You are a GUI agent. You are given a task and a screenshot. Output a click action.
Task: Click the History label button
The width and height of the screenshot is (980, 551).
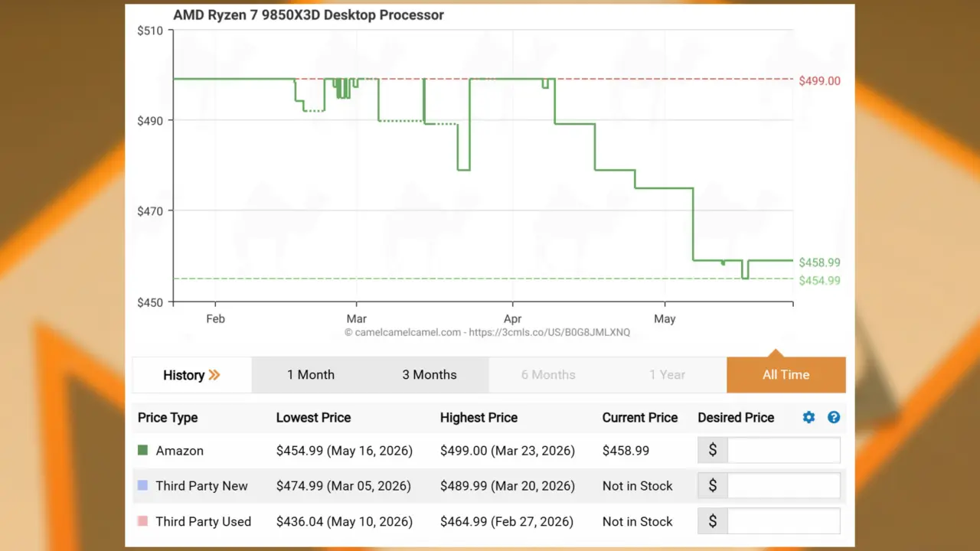(184, 375)
